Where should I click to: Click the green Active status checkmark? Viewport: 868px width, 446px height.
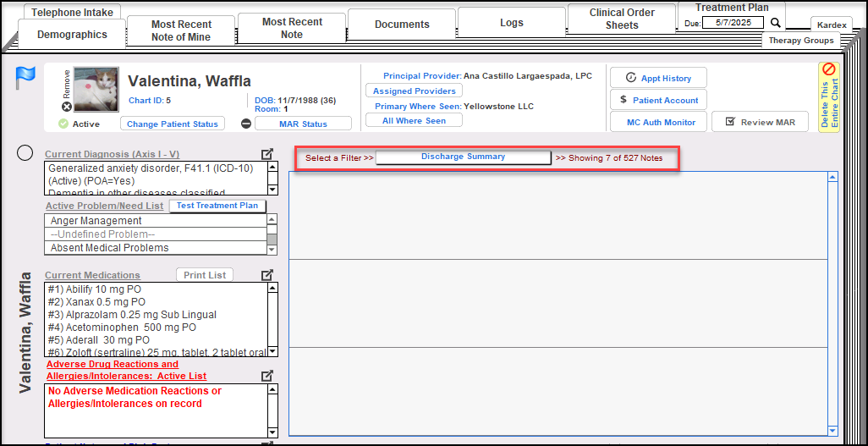63,124
